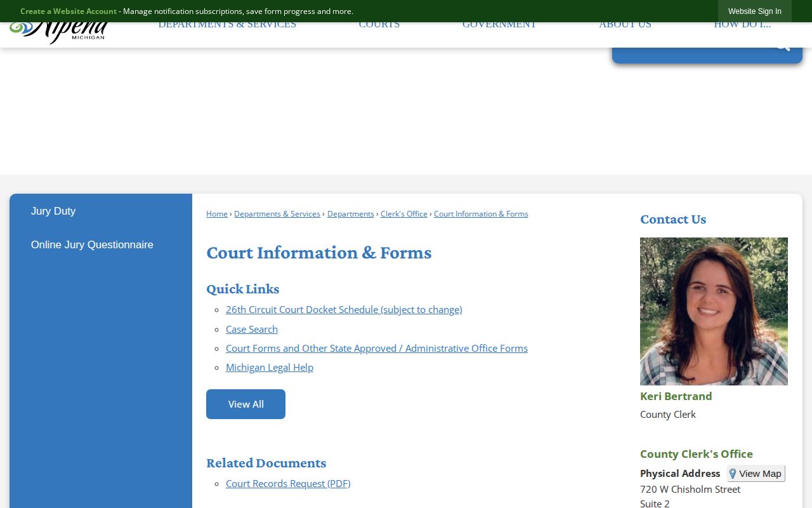
Task: Click Court Information & Forms breadcrumb
Action: point(481,214)
